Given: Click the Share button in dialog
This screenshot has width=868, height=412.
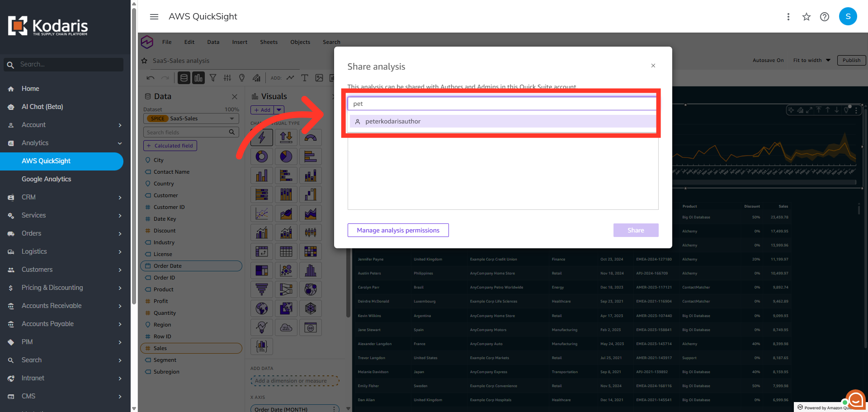Looking at the screenshot, I should (x=636, y=230).
